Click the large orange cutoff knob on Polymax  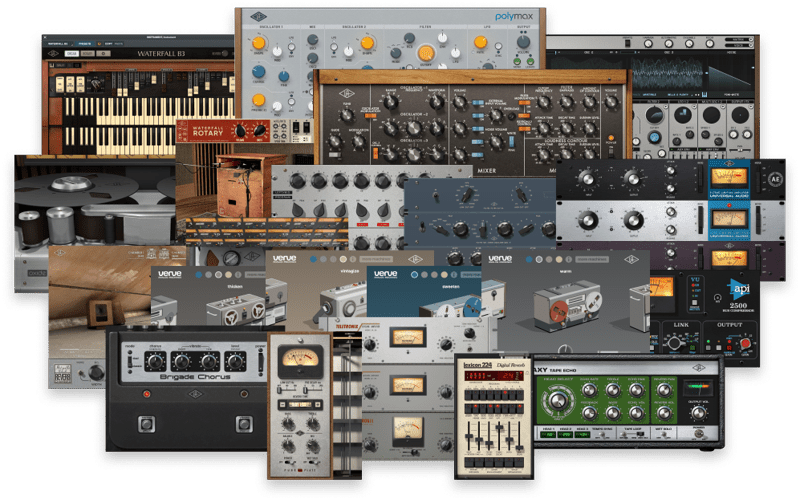pos(426,53)
